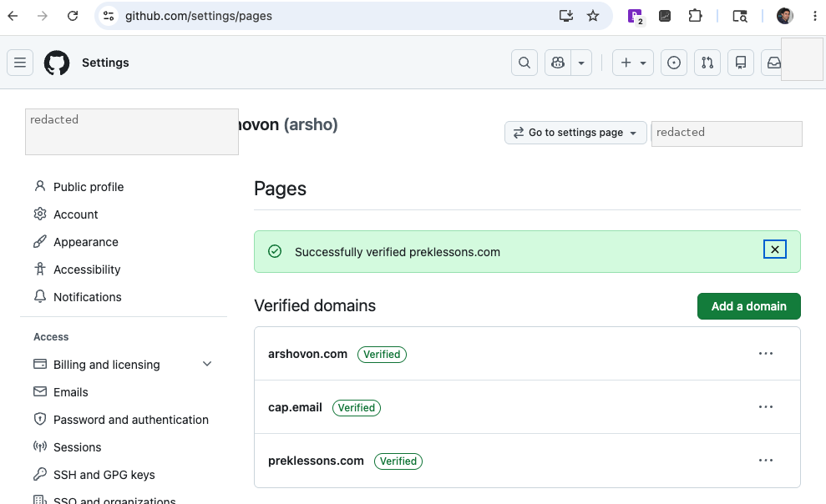Go back with the browser back arrow
The width and height of the screenshot is (826, 504).
(x=13, y=16)
